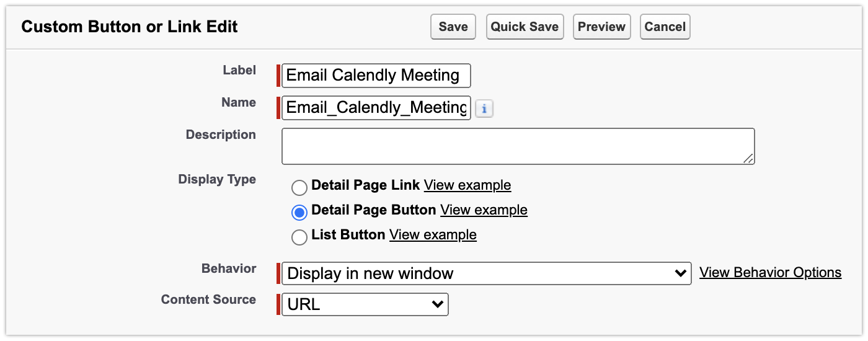Click inside the Description text area
The width and height of the screenshot is (868, 341).
[x=518, y=146]
